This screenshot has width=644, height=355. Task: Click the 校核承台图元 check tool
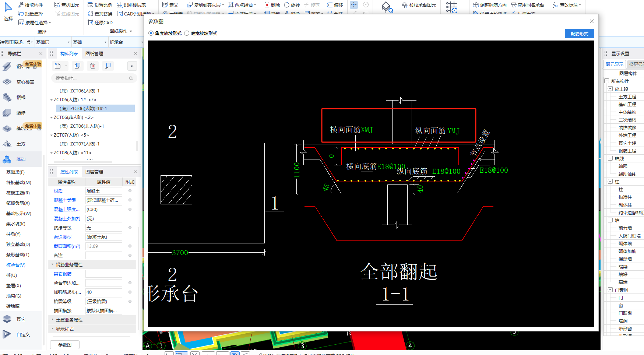pos(419,5)
